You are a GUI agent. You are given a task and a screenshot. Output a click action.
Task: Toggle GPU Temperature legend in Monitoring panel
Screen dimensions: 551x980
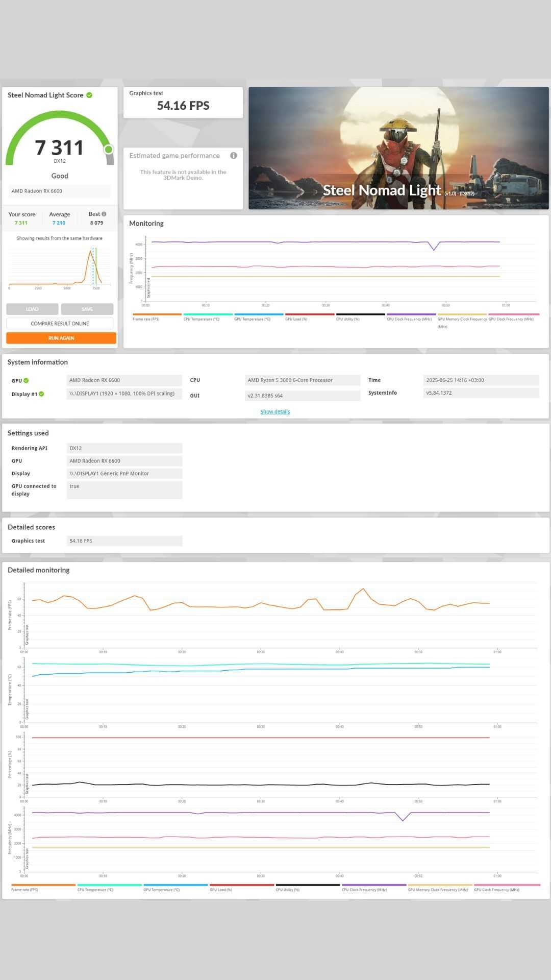259,317
